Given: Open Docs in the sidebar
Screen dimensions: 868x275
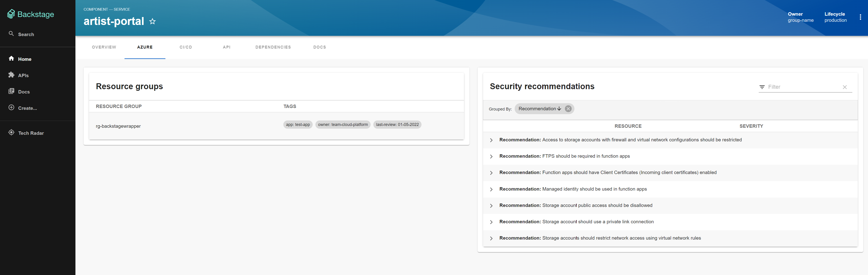Looking at the screenshot, I should point(24,92).
